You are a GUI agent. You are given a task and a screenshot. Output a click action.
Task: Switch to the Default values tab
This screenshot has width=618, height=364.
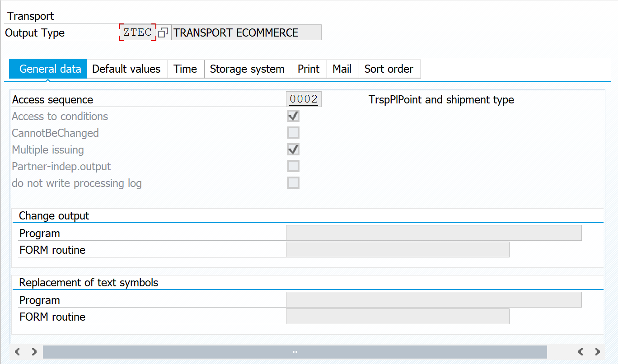(x=126, y=69)
